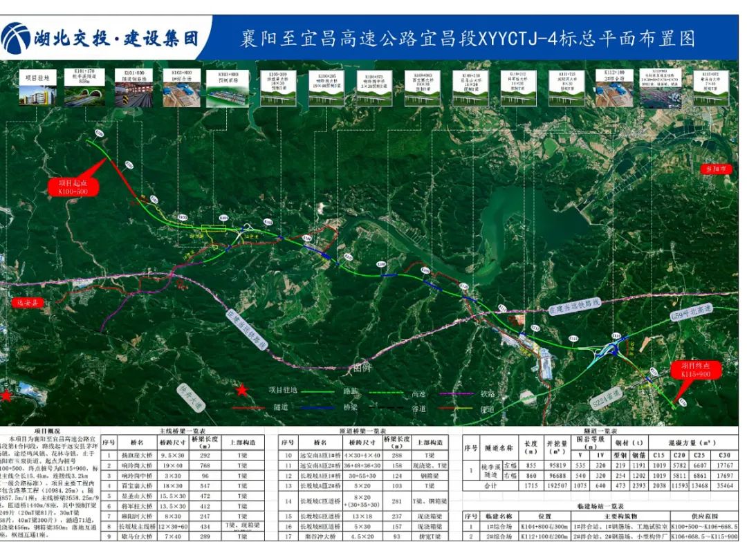This screenshot has width=747, height=560.
Task: Click the K112+100右200m location cell
Action: click(544, 536)
